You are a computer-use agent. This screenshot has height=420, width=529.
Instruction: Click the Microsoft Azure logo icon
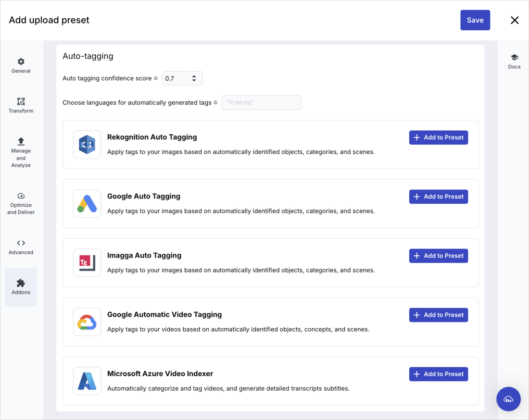(87, 381)
